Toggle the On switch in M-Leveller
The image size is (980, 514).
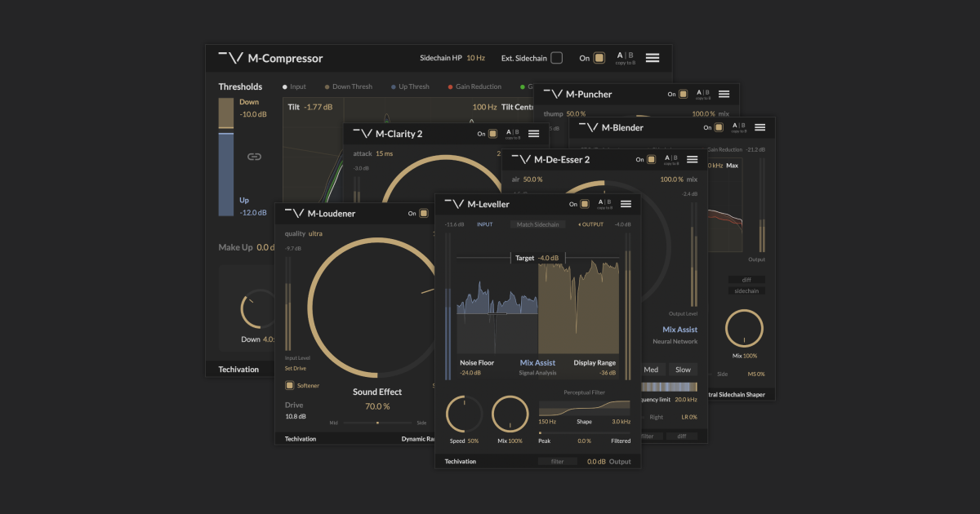click(585, 204)
